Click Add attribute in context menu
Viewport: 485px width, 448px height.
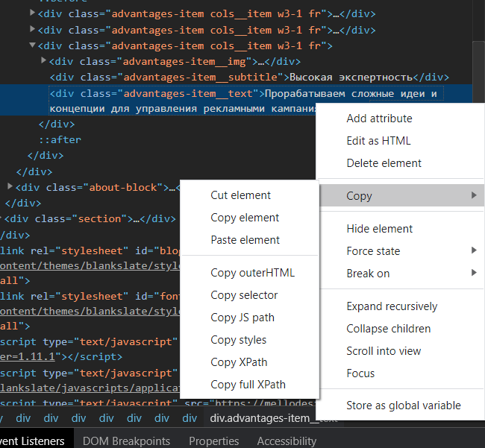tap(379, 119)
